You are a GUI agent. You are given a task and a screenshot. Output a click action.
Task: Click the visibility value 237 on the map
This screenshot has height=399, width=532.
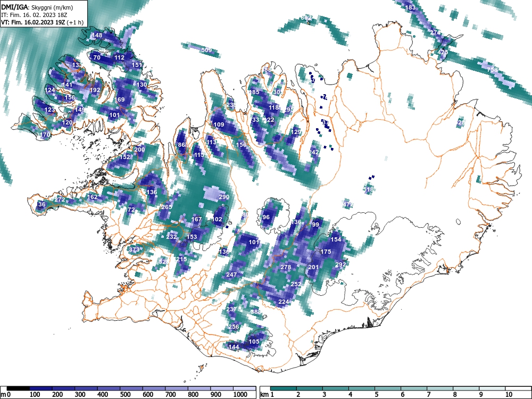pyautogui.click(x=232, y=309)
